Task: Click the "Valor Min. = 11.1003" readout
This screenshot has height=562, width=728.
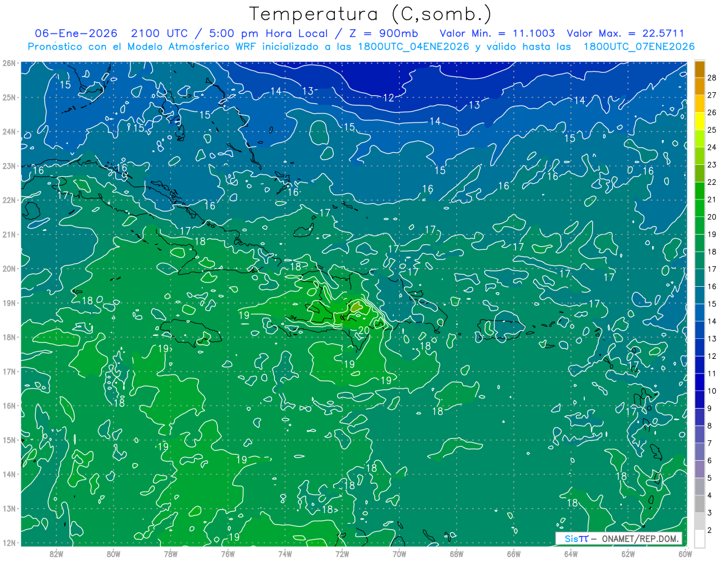Action: click(x=497, y=33)
